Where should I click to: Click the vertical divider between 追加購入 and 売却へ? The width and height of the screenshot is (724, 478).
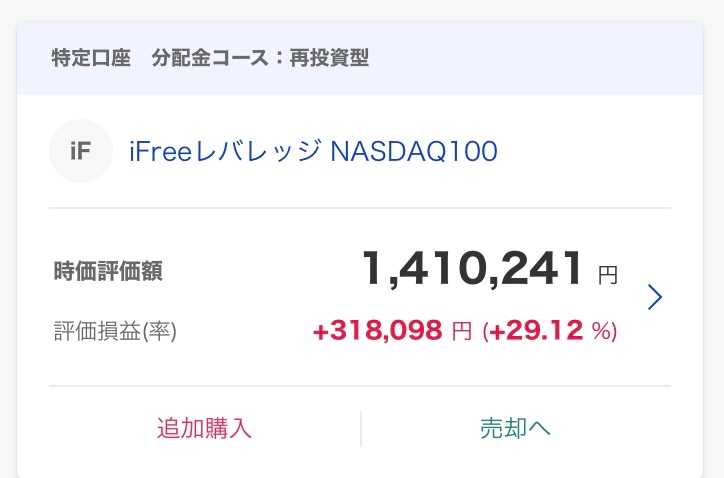(361, 428)
